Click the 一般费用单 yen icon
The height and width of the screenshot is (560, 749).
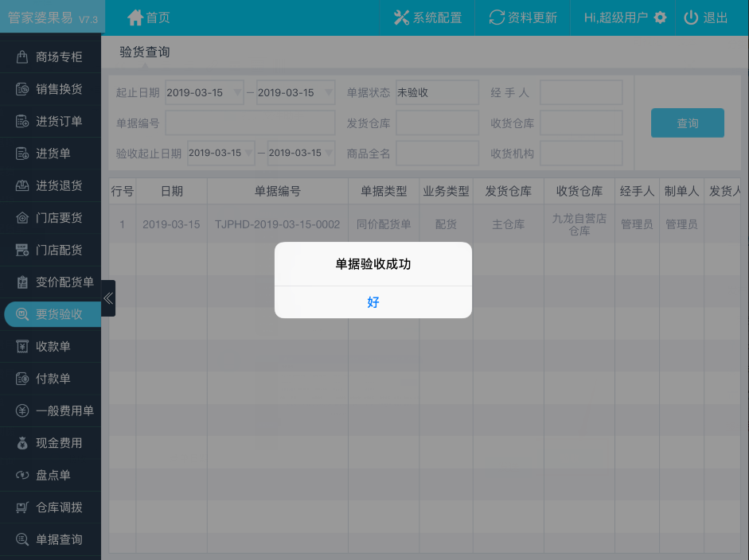[x=22, y=410]
